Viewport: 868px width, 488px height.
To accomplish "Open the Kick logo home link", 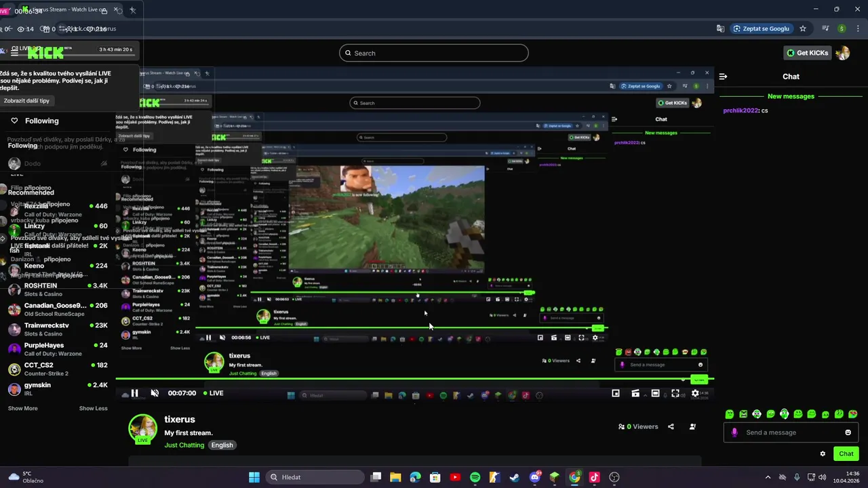I will [x=45, y=53].
